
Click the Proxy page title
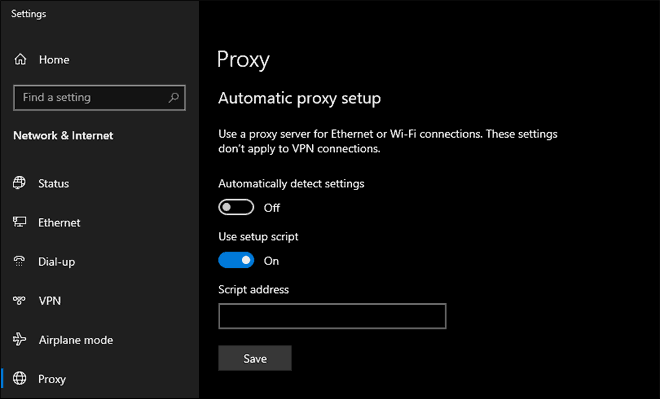[243, 60]
